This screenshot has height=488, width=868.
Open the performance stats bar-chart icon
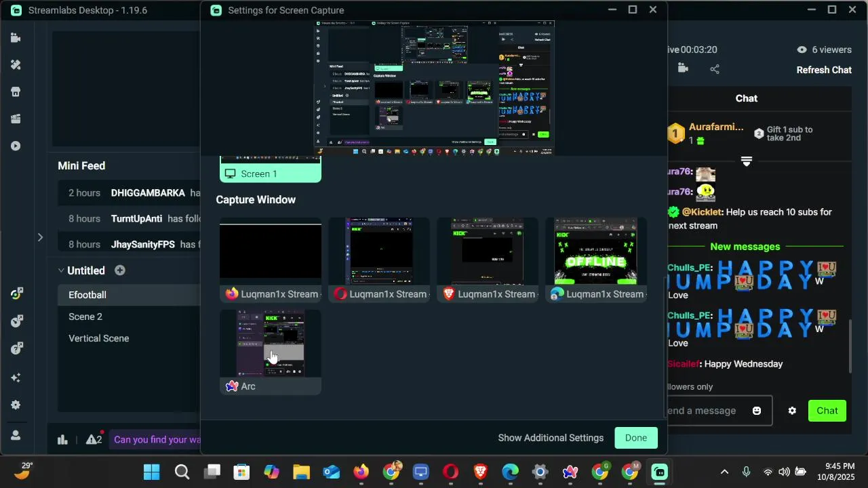coord(62,440)
